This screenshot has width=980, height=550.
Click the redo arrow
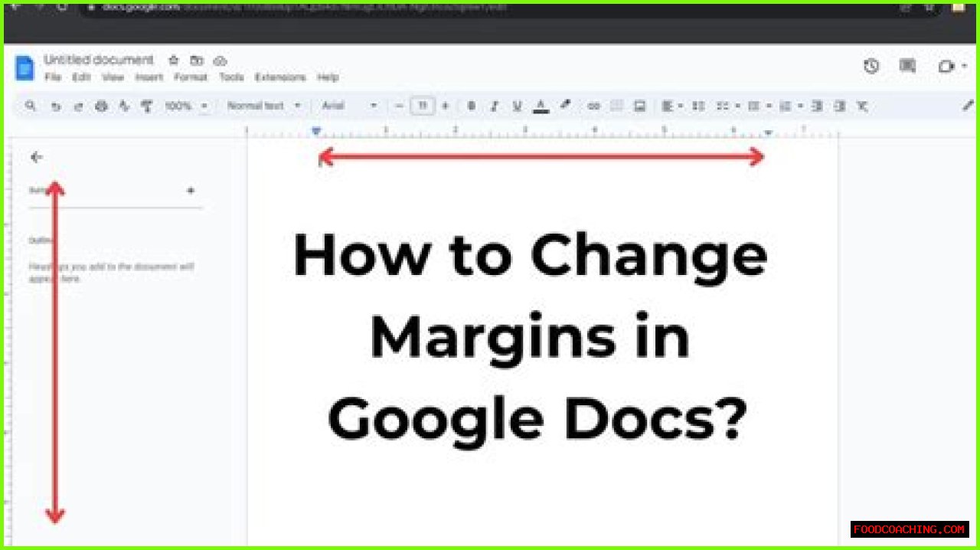point(78,106)
